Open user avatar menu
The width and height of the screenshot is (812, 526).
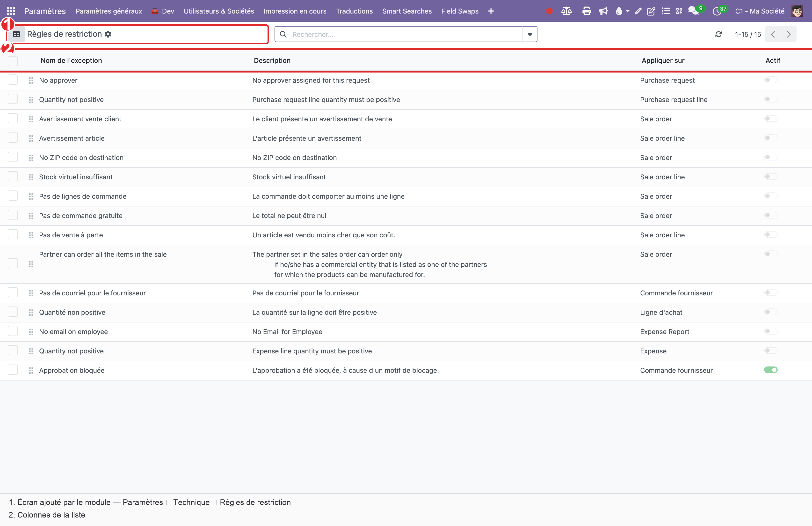pyautogui.click(x=797, y=11)
